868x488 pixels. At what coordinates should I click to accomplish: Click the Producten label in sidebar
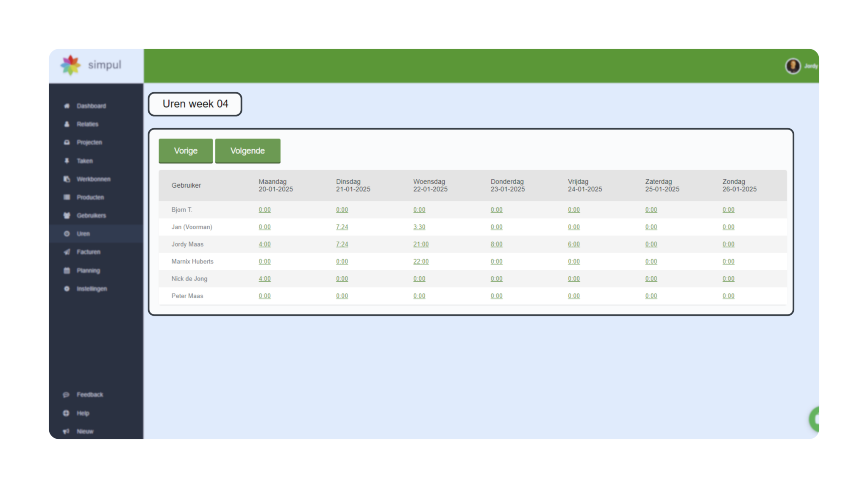(90, 197)
